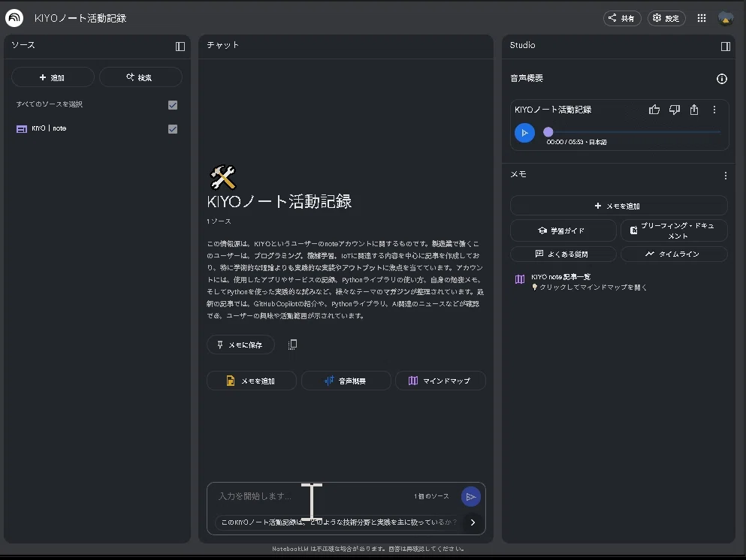The width and height of the screenshot is (746, 560).
Task: Click the KIYO | note source name
Action: click(x=49, y=128)
